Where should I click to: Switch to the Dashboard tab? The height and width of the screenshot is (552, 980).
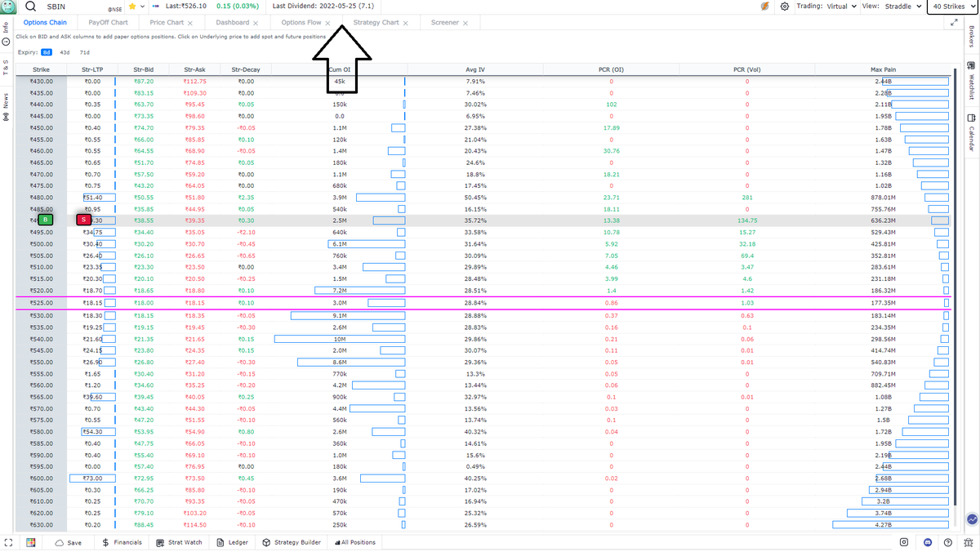(233, 23)
